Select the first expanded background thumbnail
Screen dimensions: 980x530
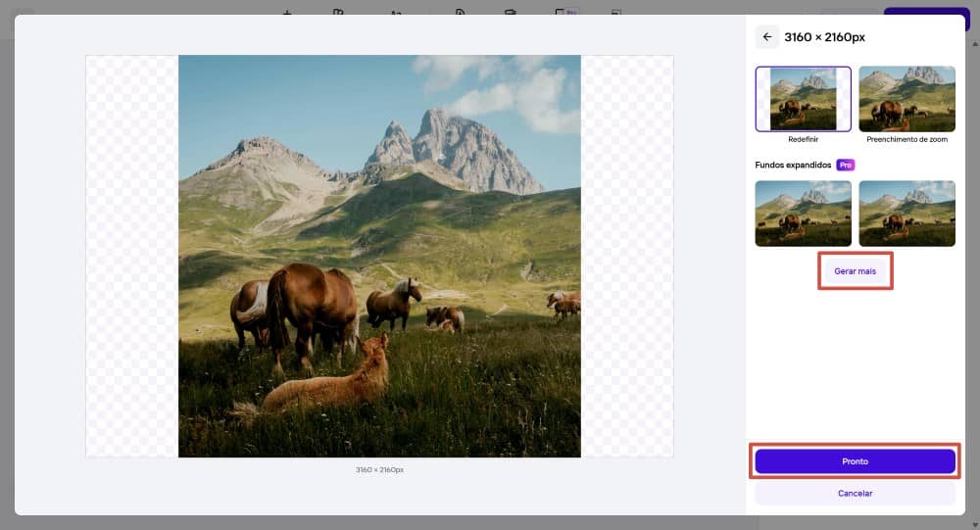[x=804, y=214]
